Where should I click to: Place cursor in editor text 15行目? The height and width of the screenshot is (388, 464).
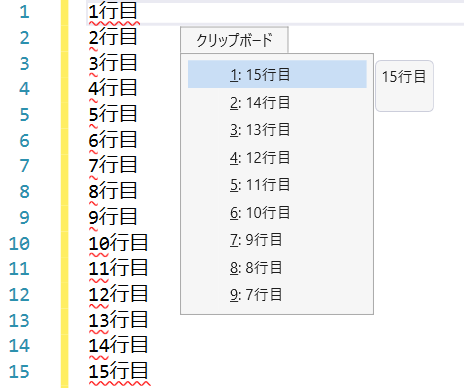(118, 371)
